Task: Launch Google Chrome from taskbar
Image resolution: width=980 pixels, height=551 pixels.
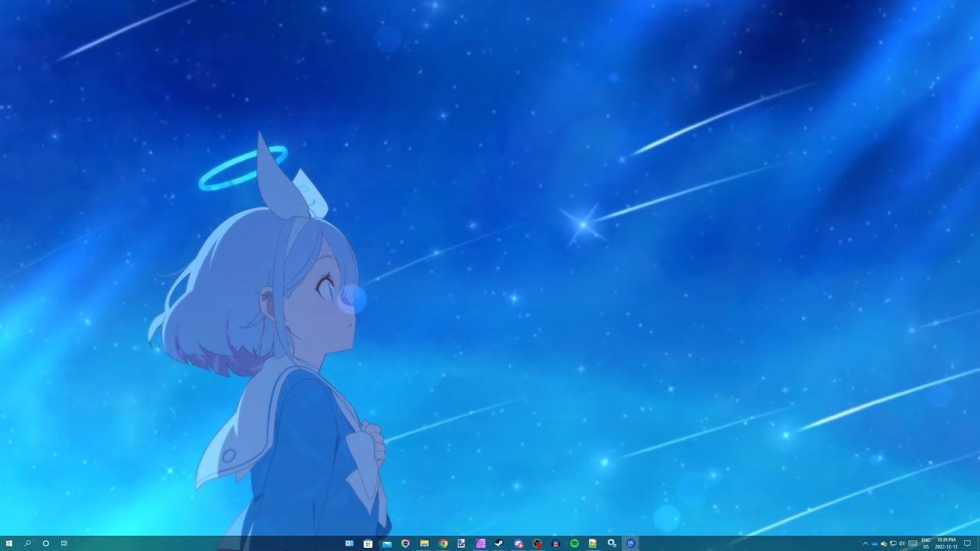Action: [443, 543]
